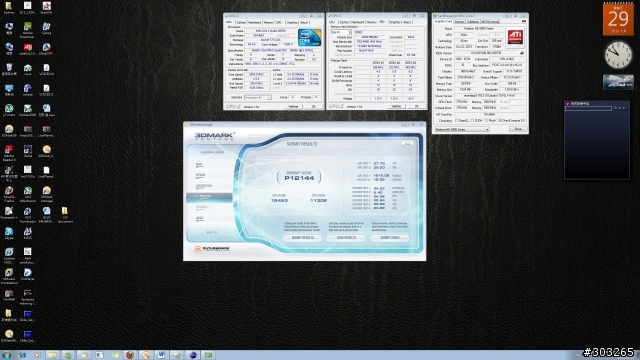Image resolution: width=640 pixels, height=360 pixels.
Task: Switch to About tab in right CPU-Z window
Action: (407, 22)
